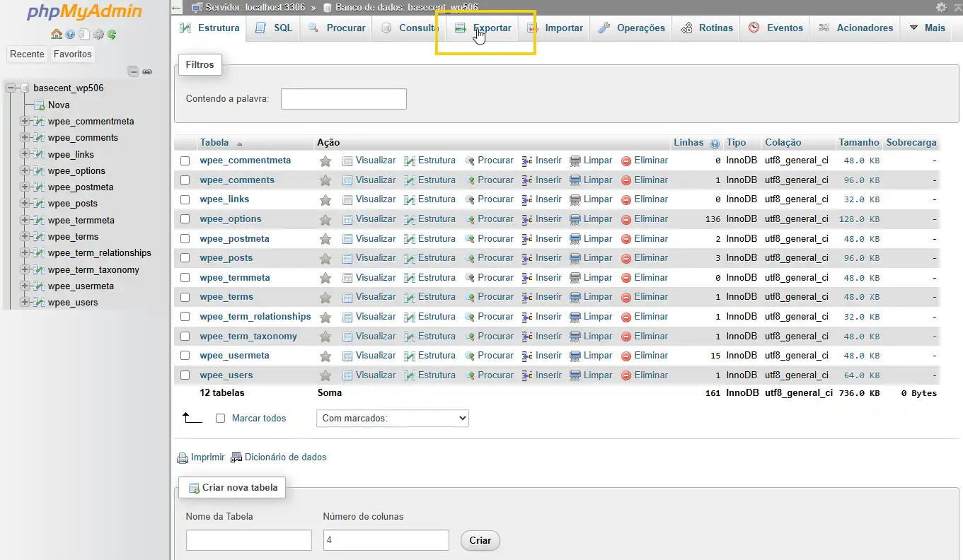The width and height of the screenshot is (963, 560).
Task: Open the "Com marcados:" dropdown
Action: 392,418
